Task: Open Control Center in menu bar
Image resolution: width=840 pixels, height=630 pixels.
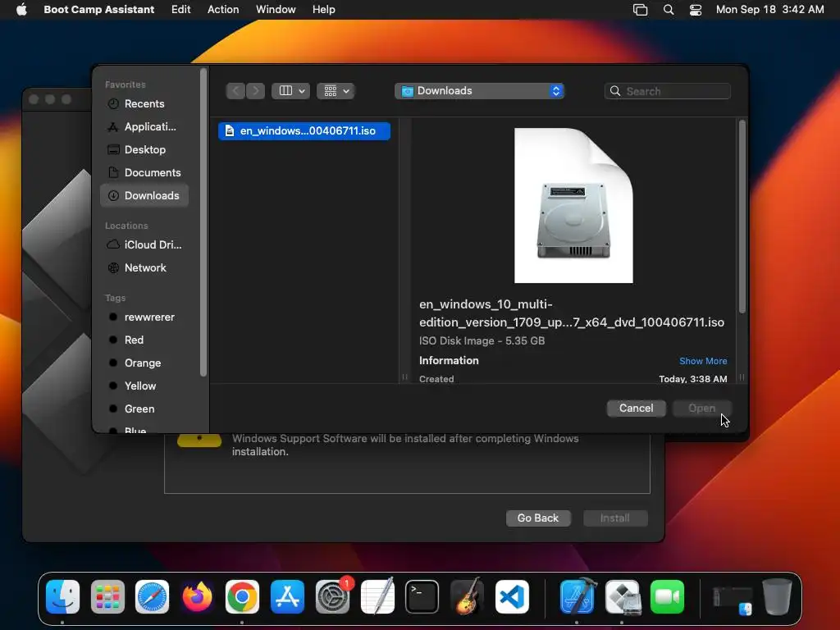Action: 696,9
